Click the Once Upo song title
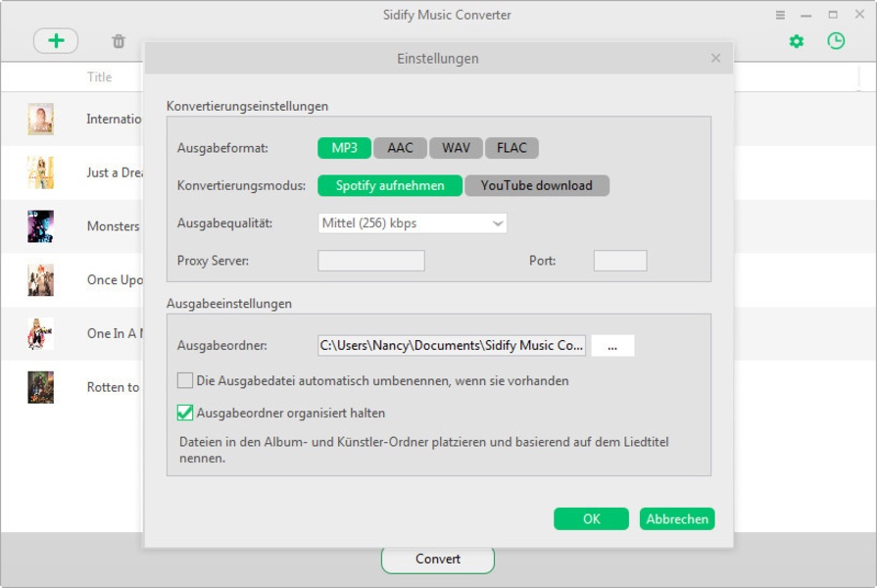877x588 pixels. 116,279
